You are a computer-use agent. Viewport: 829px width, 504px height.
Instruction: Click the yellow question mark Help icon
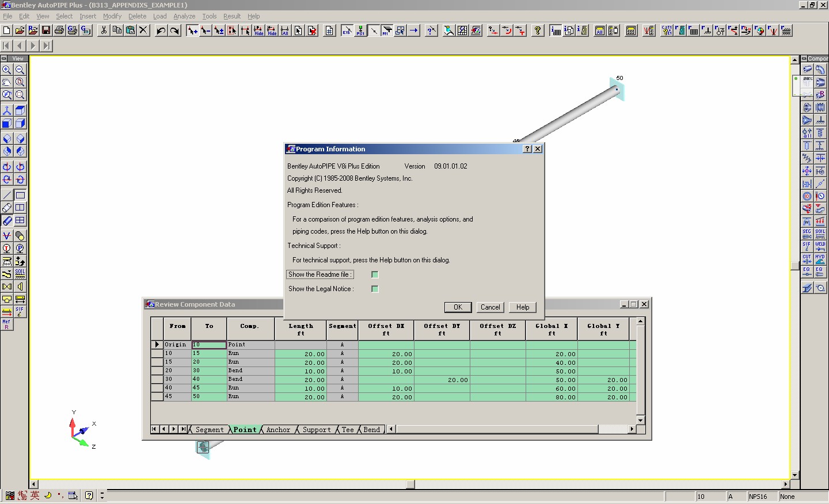click(538, 30)
